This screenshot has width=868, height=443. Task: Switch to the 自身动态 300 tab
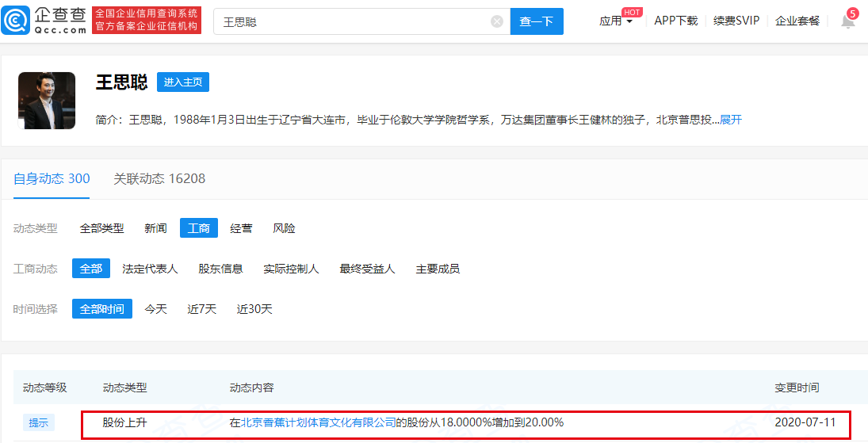coord(52,178)
